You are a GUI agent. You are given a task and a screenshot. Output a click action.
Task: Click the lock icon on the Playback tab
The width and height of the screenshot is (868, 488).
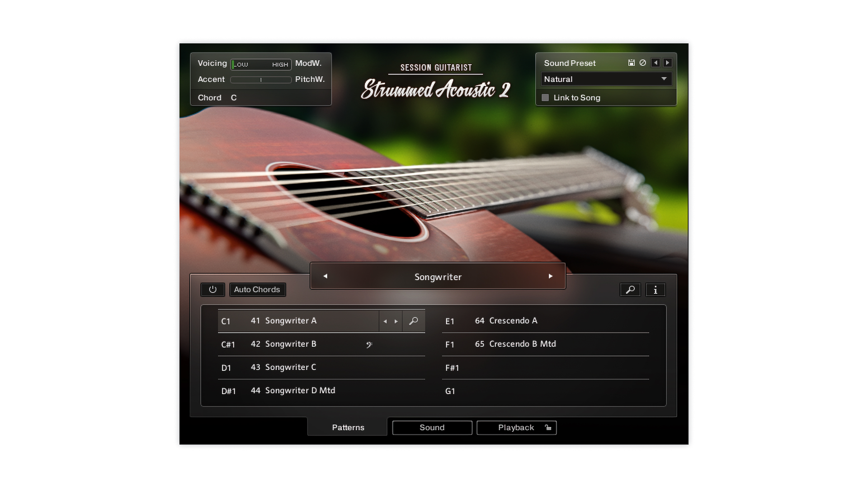pyautogui.click(x=548, y=427)
